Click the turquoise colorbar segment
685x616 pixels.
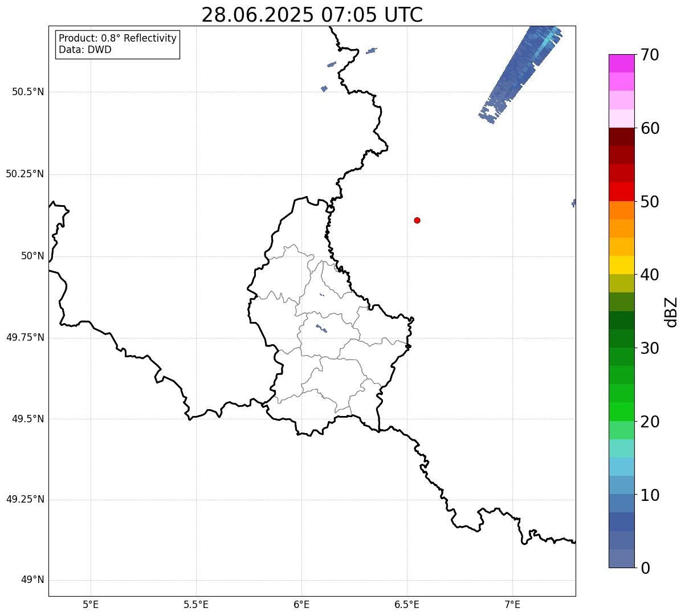click(621, 448)
